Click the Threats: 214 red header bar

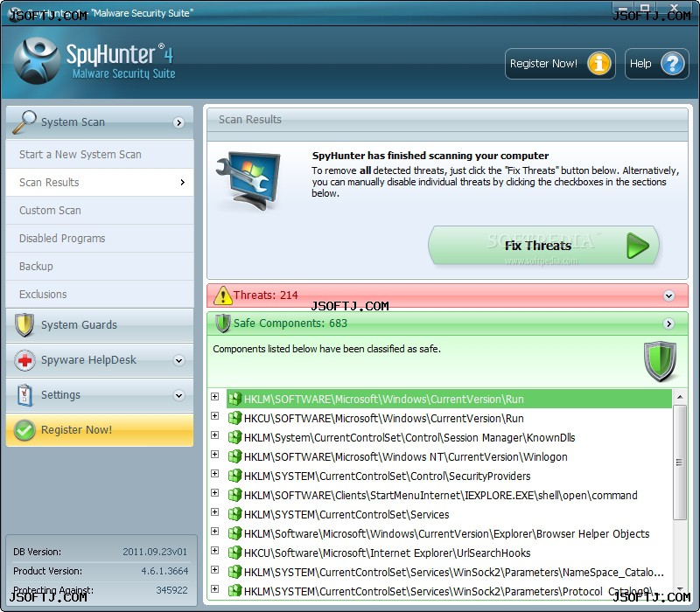(447, 296)
